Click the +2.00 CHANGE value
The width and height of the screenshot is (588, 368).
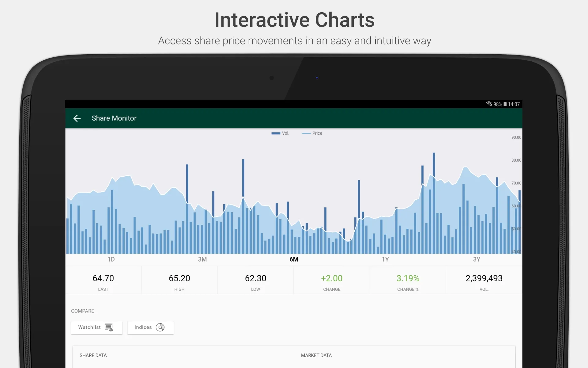332,278
